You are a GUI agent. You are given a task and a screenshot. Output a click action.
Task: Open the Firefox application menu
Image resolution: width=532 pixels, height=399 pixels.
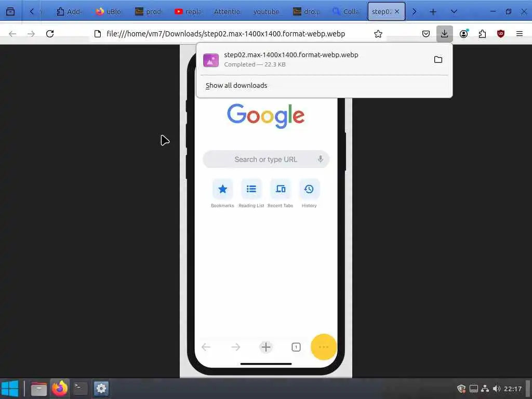tap(520, 34)
